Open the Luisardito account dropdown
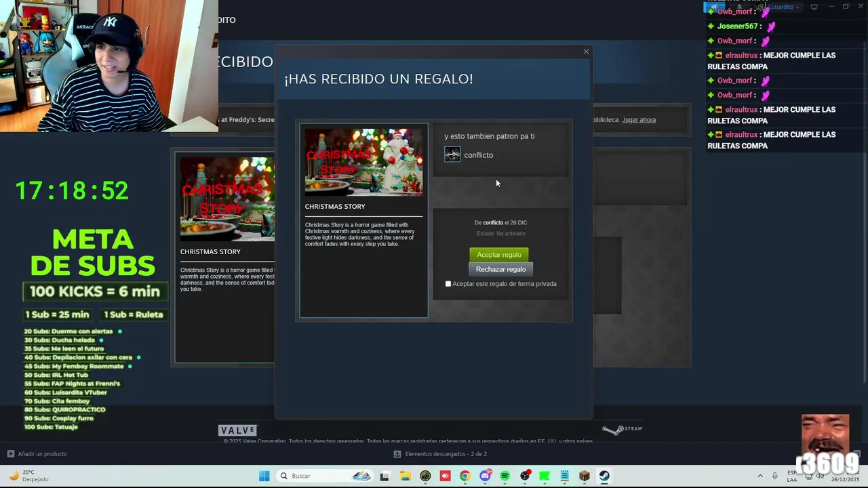 pyautogui.click(x=784, y=7)
